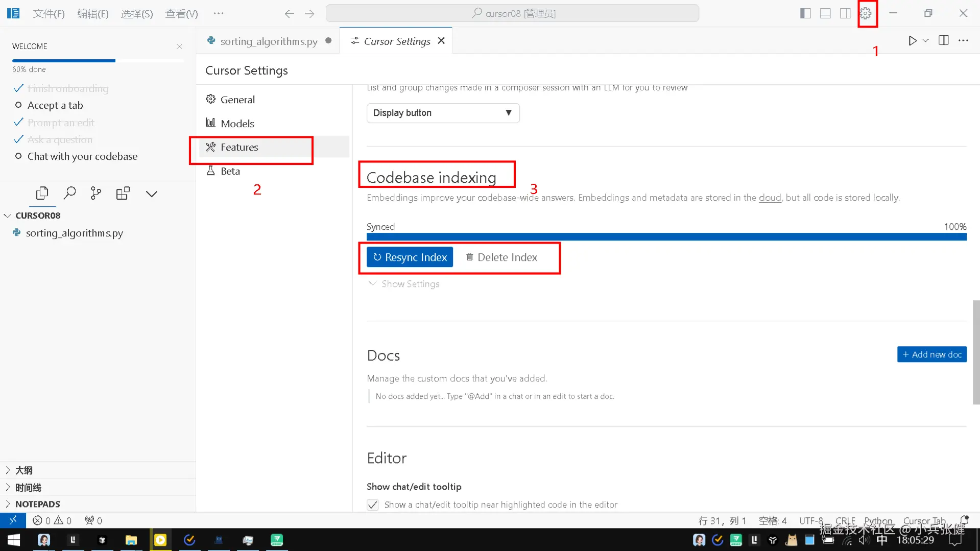The width and height of the screenshot is (980, 551).
Task: Click the cursor08 command search box
Action: click(x=512, y=13)
